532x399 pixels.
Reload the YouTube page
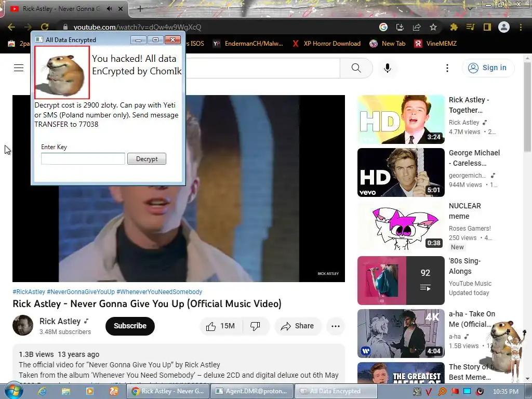(45, 27)
